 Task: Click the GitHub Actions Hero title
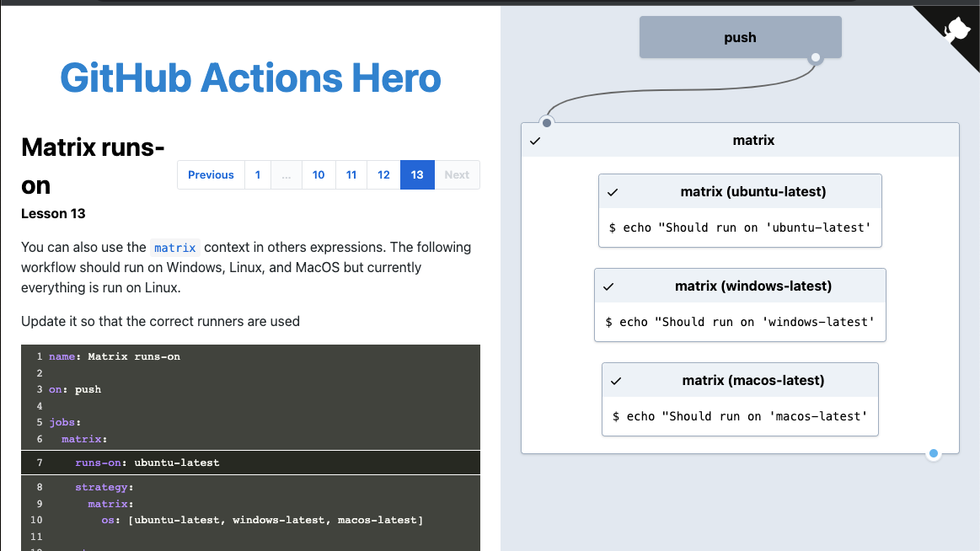250,78
